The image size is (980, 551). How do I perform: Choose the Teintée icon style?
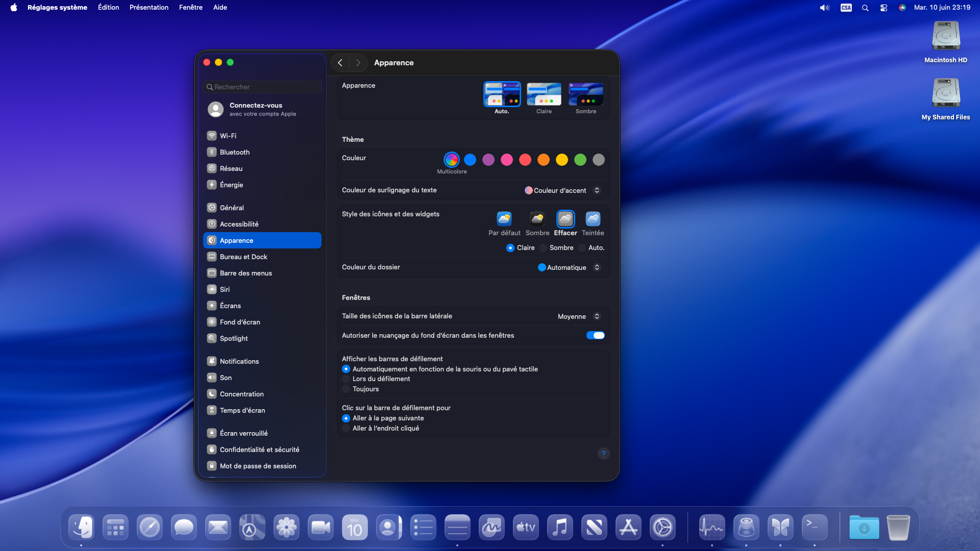(593, 219)
